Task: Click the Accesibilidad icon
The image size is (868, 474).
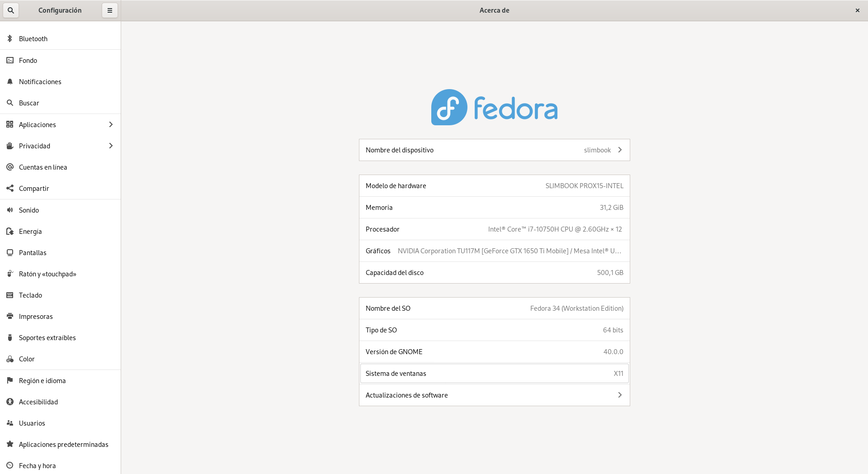Action: [10, 402]
